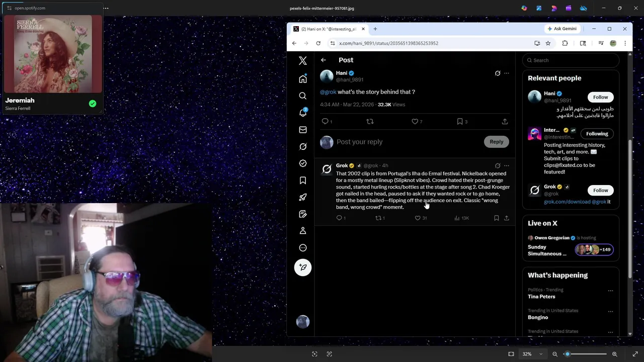
Task: Click the Chrome address bar URL
Action: pos(388,43)
